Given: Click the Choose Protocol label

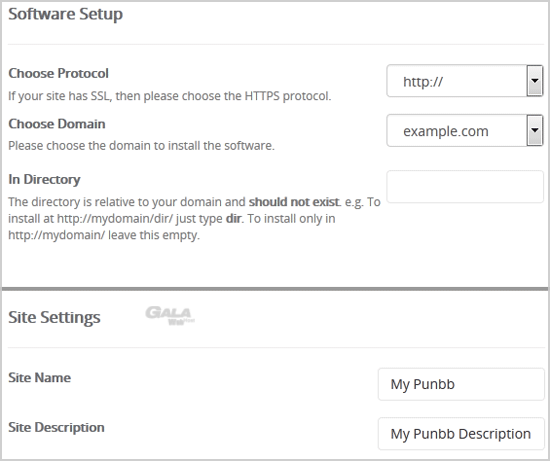Looking at the screenshot, I should point(59,73).
